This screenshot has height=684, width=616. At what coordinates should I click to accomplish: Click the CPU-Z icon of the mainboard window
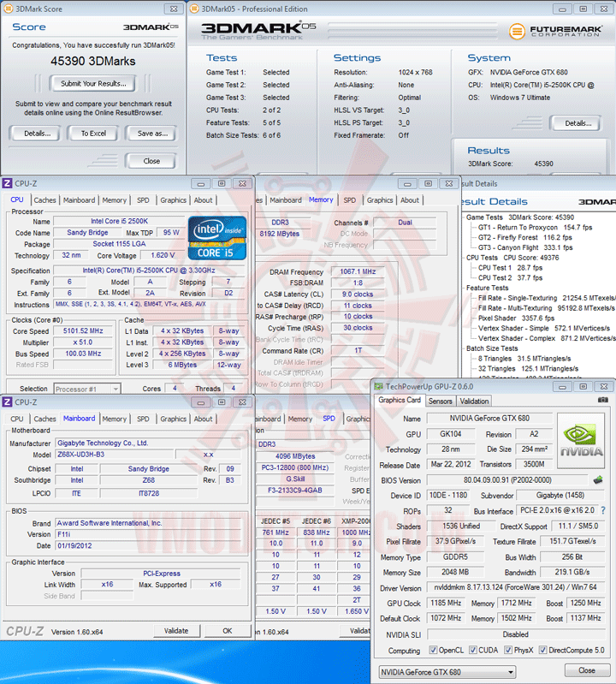[7, 401]
